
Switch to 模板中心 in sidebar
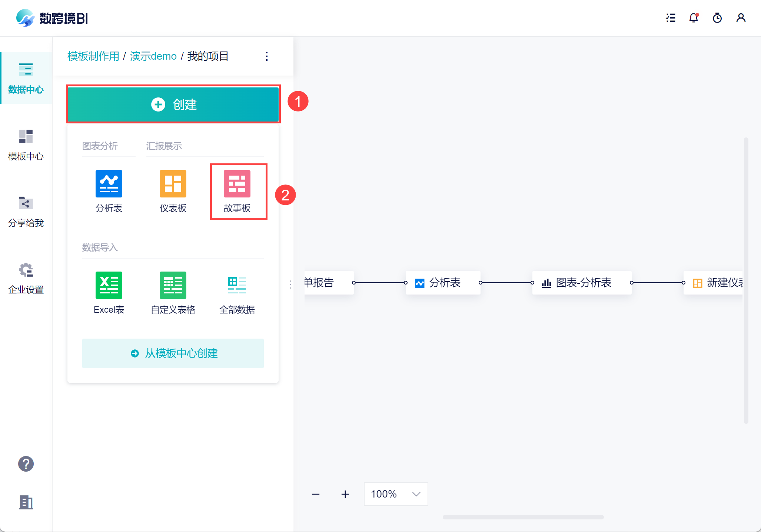pyautogui.click(x=26, y=145)
